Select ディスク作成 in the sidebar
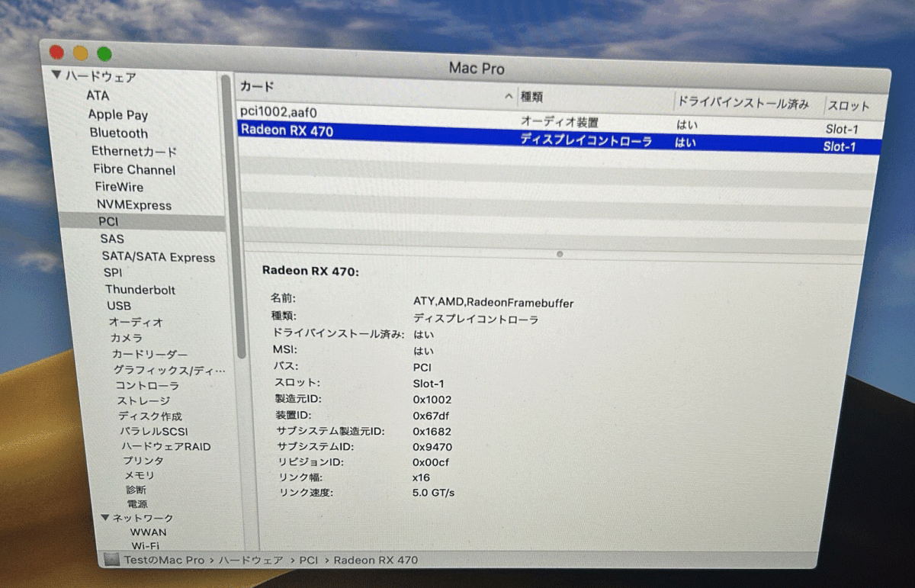 point(149,416)
